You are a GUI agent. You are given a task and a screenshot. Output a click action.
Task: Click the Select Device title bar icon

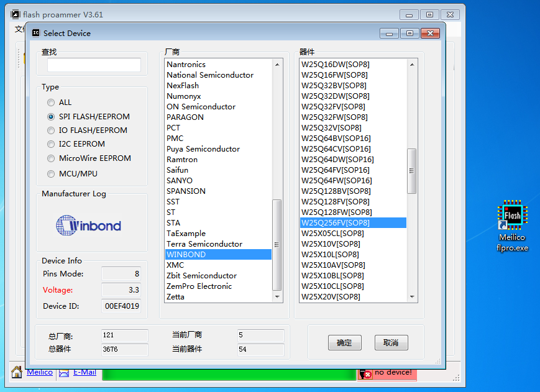[36, 33]
